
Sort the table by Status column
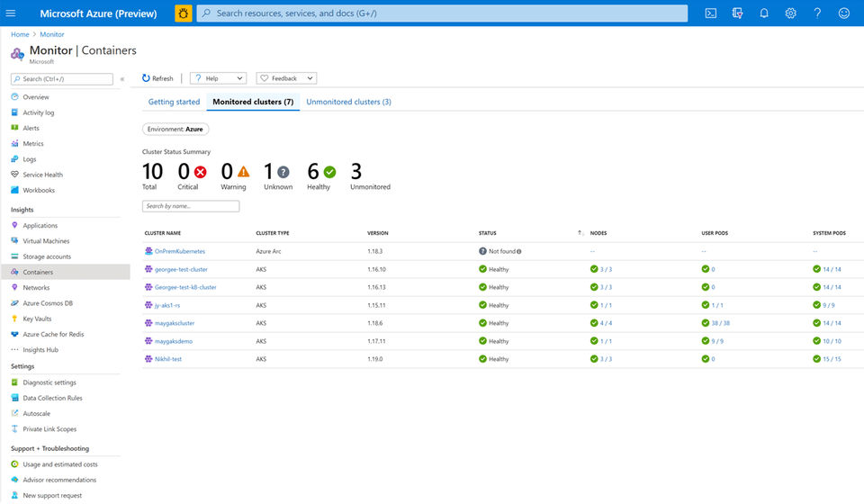[x=487, y=233]
